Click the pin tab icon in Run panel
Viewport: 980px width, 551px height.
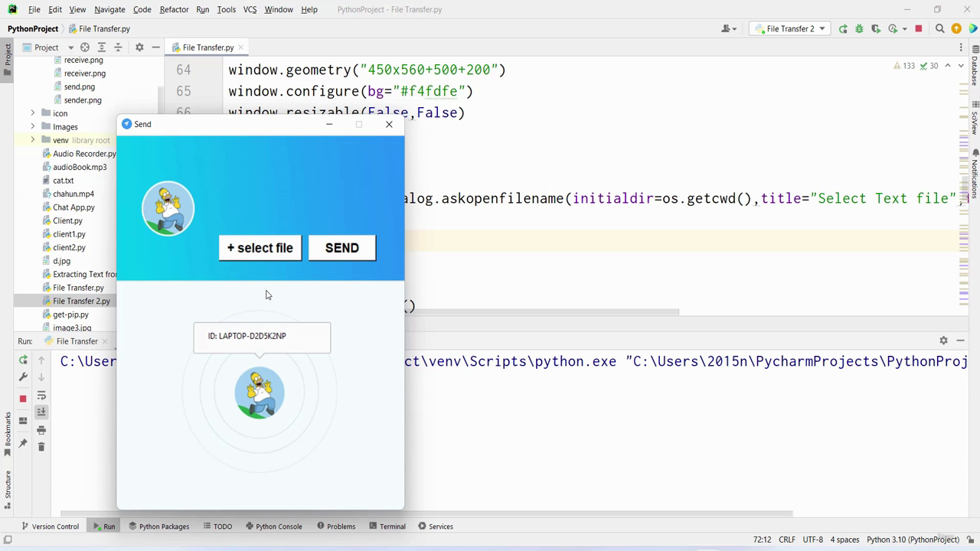point(23,443)
